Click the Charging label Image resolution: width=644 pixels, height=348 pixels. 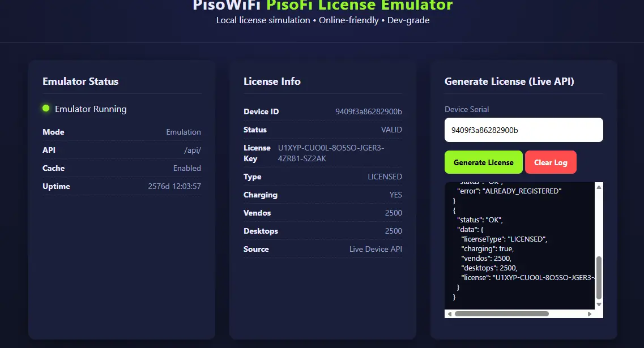click(x=261, y=195)
